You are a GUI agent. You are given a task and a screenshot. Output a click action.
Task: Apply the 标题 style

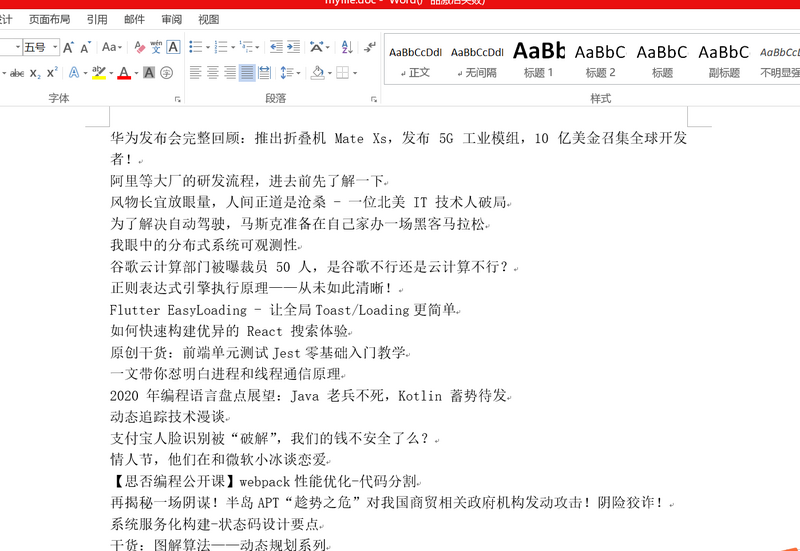point(662,61)
